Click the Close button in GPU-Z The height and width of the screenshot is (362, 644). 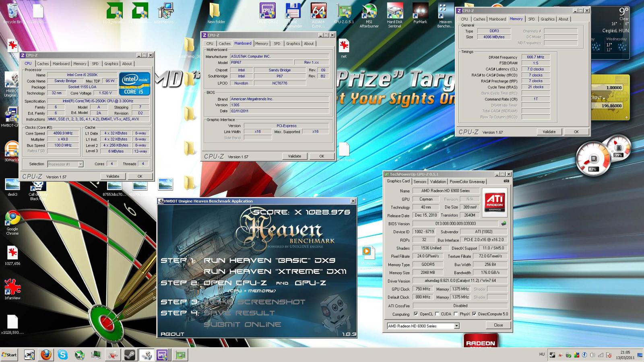coord(498,325)
